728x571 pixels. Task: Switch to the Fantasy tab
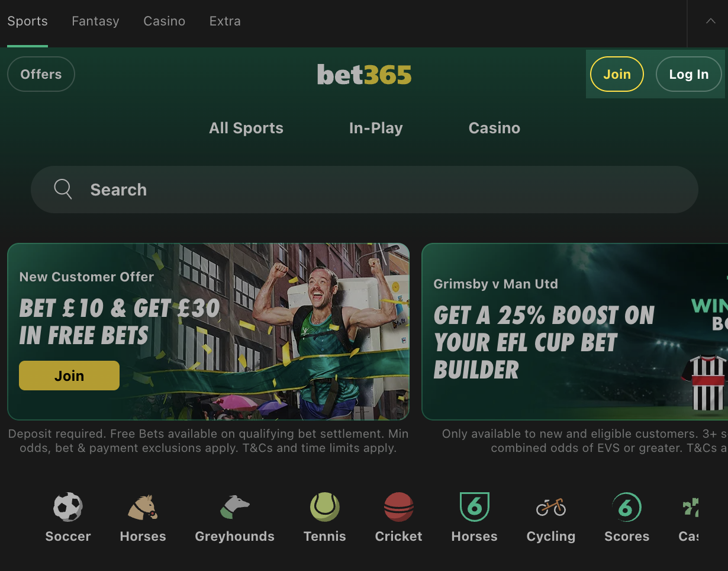click(x=95, y=21)
